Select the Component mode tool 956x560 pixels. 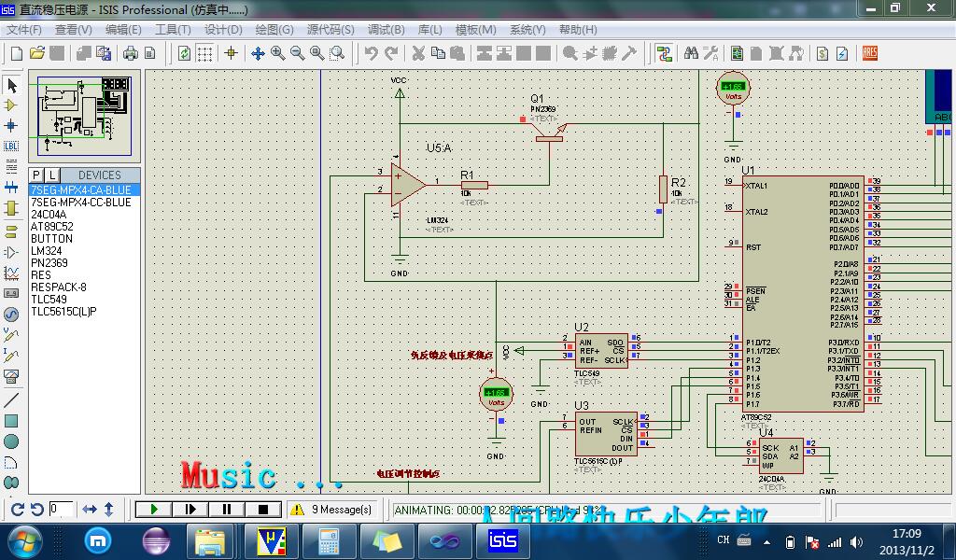click(11, 105)
